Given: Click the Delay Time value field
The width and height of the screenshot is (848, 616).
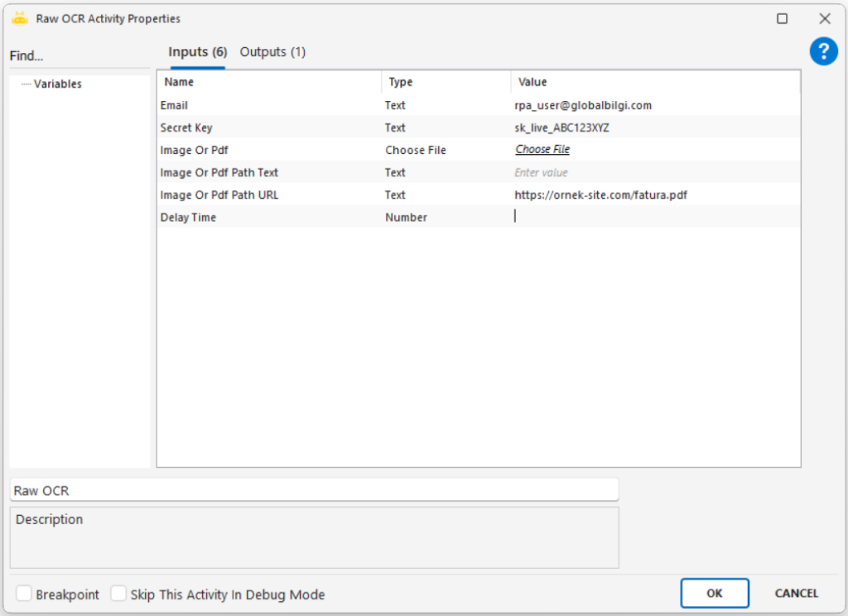Looking at the screenshot, I should click(x=654, y=217).
